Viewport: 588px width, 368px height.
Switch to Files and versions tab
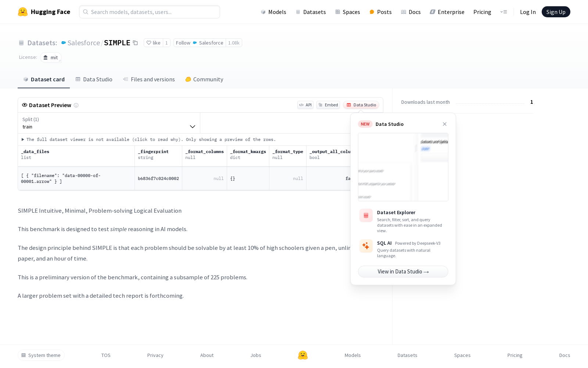click(149, 79)
